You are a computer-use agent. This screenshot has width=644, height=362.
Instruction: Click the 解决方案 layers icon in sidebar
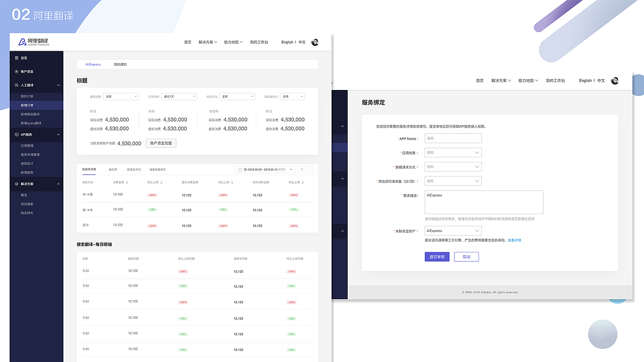click(17, 184)
